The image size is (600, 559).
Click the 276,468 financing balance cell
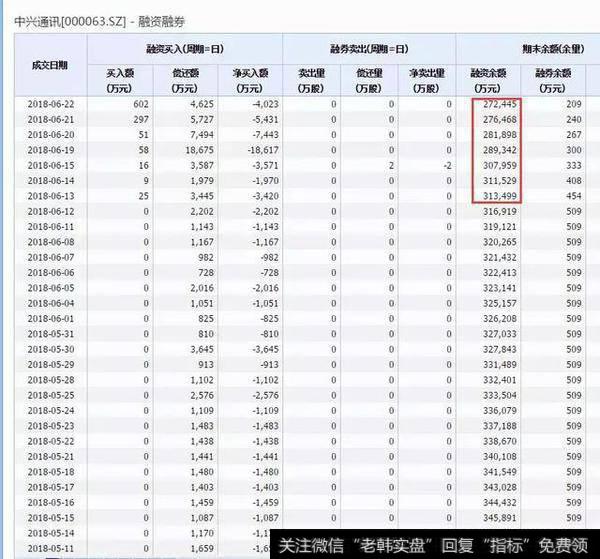click(x=500, y=119)
